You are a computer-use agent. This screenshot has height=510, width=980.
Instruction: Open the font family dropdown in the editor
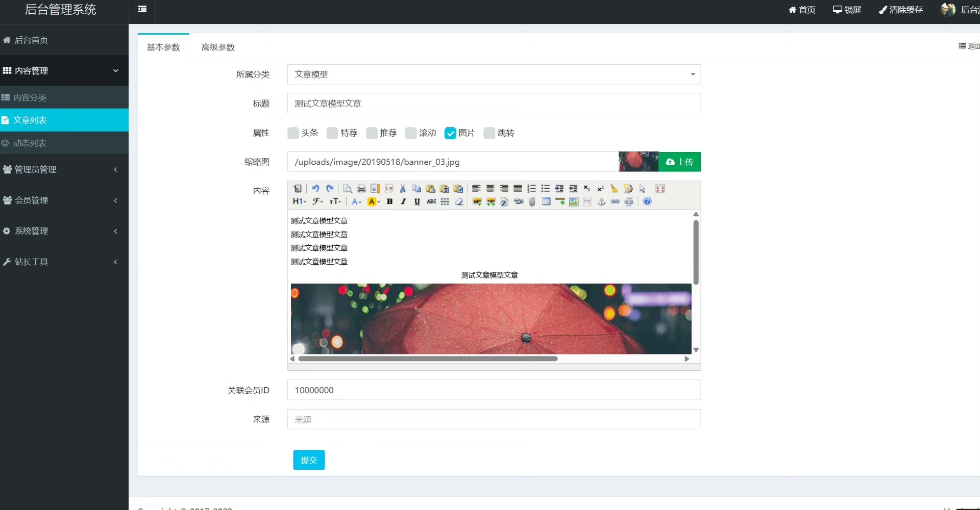point(318,201)
